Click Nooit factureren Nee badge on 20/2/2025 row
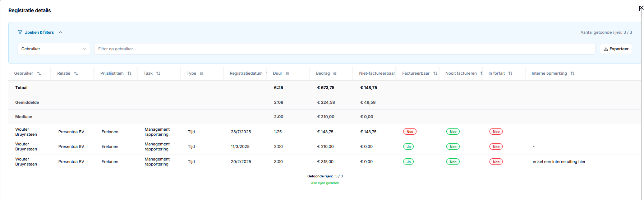Screen dimensions: 644x200 pos(453,162)
